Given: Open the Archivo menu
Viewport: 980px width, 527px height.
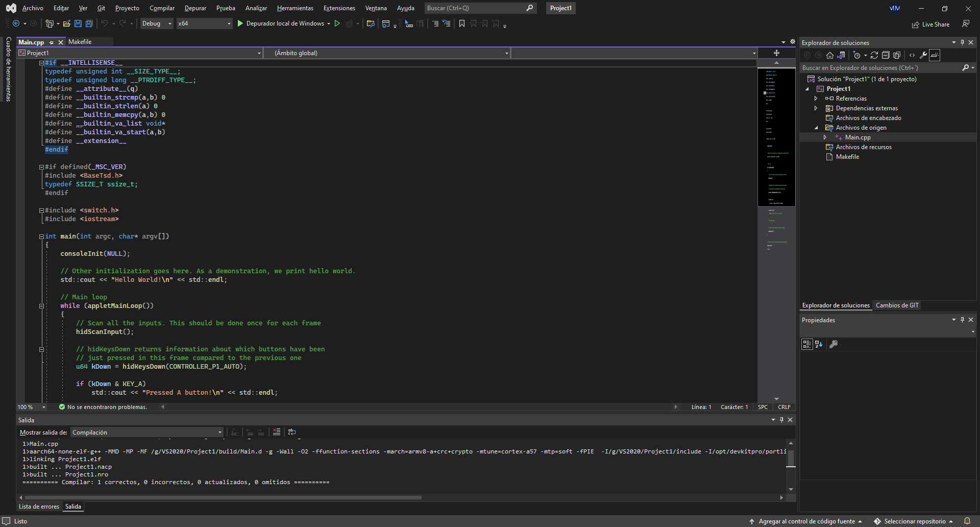Looking at the screenshot, I should (x=33, y=8).
